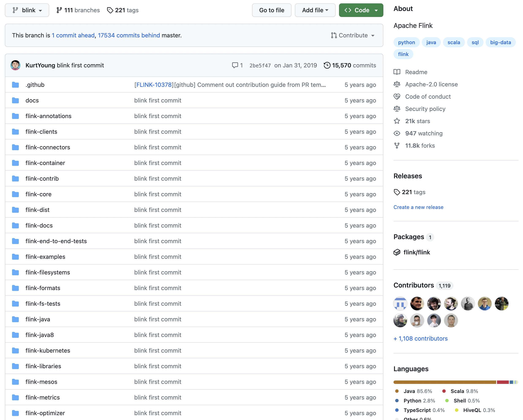Screen dimensions: 523x420
Task: Open the flink-kubernetes folder name
Action: tap(48, 350)
